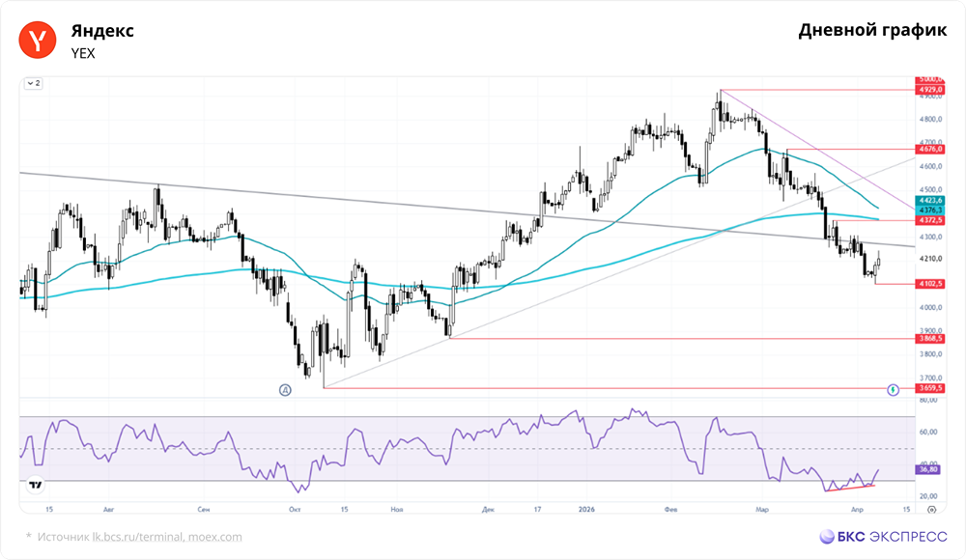Open time axis settings gear icon

click(x=931, y=510)
